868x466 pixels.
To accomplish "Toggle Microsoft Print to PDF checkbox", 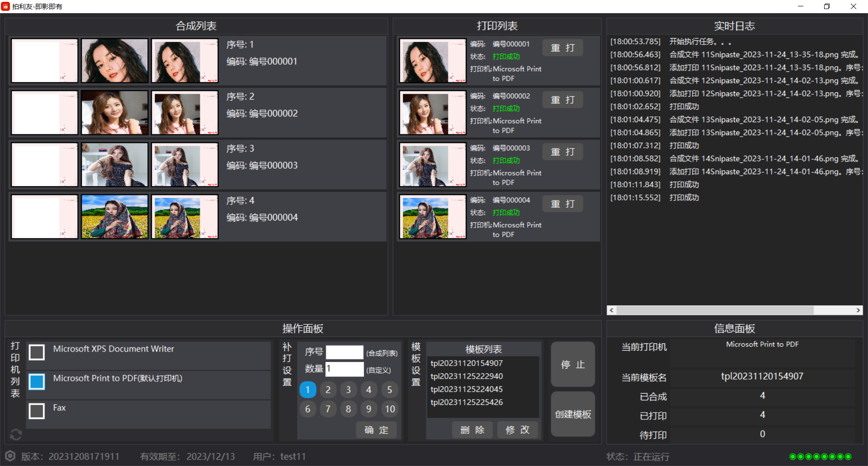I will 37,381.
